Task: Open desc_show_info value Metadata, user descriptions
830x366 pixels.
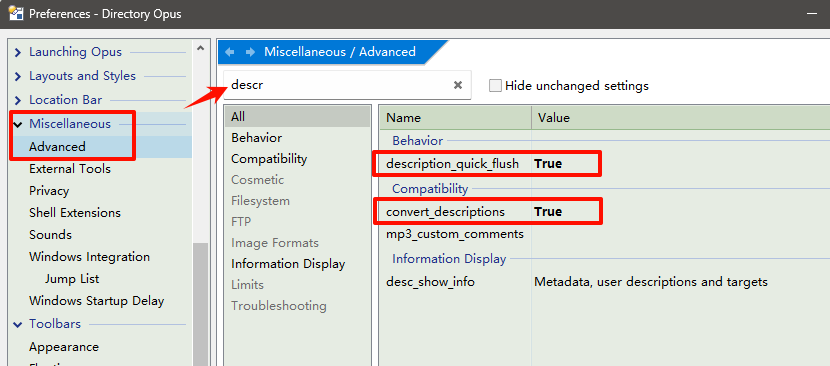Action: [651, 282]
